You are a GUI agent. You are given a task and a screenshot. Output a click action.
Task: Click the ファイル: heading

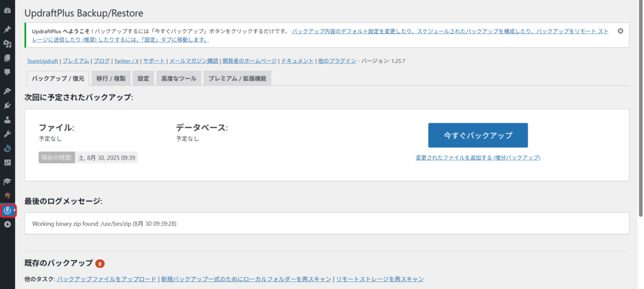56,128
